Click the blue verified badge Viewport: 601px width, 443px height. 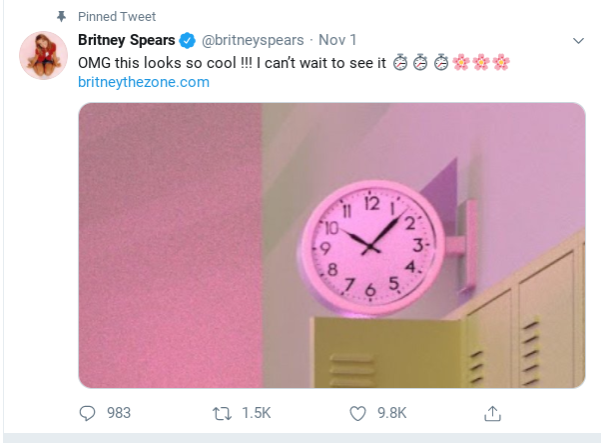point(187,40)
